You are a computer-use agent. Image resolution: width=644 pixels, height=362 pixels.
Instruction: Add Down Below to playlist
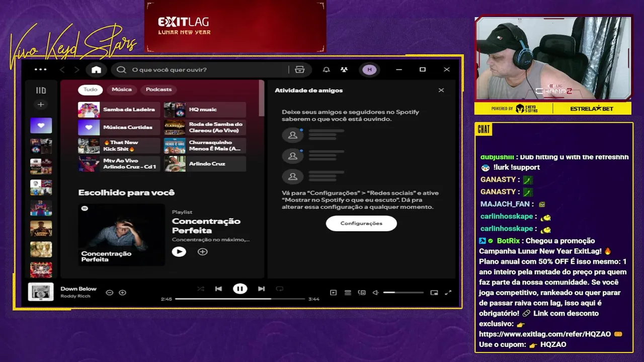[122, 292]
